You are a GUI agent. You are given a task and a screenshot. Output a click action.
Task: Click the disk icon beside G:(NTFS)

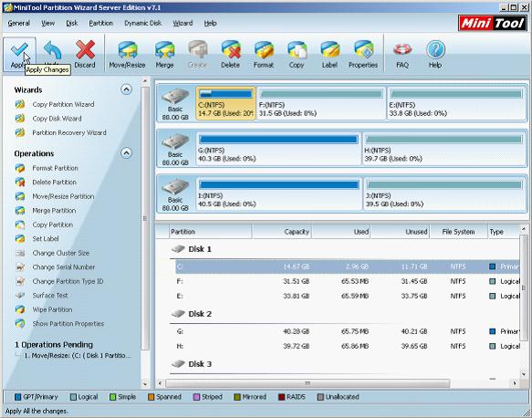[175, 141]
